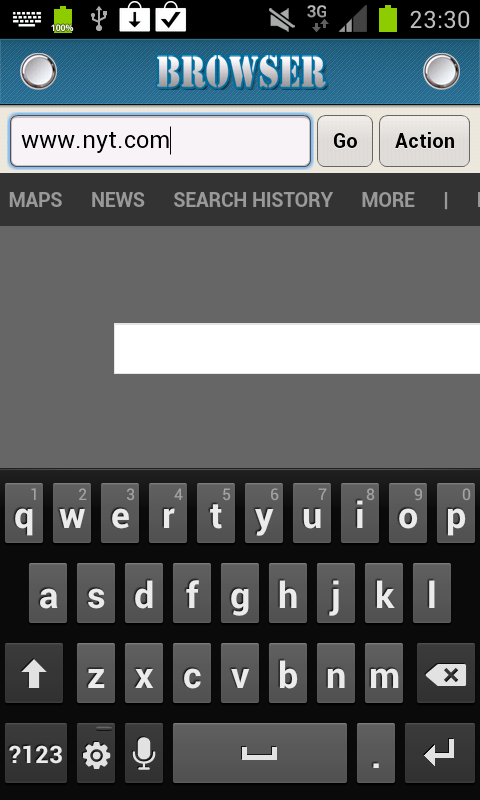This screenshot has width=480, height=800.
Task: Tap the left round chrome button in the header
Action: point(38,71)
